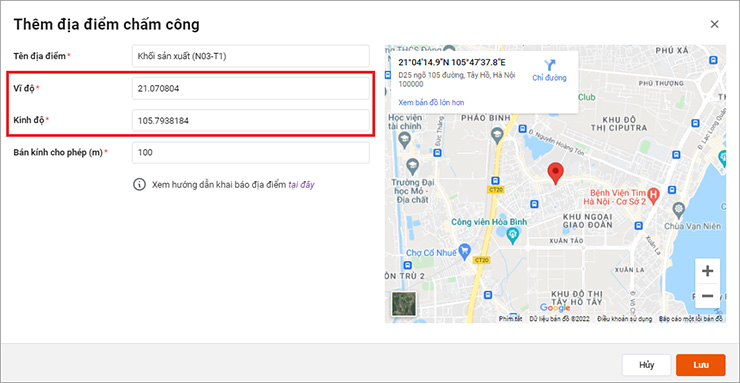Close the Thêm địa điểm chấm công dialog
Image resolution: width=740 pixels, height=383 pixels.
[715, 25]
